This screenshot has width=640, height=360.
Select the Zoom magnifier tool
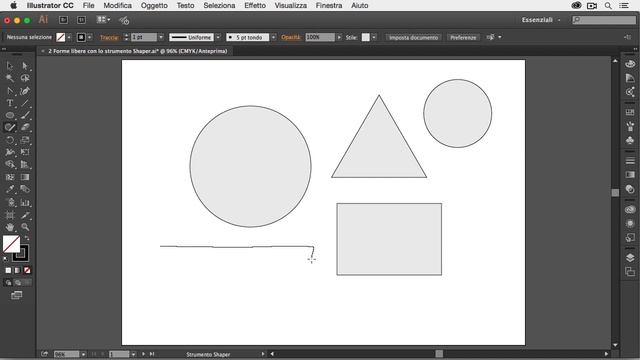[x=25, y=227]
